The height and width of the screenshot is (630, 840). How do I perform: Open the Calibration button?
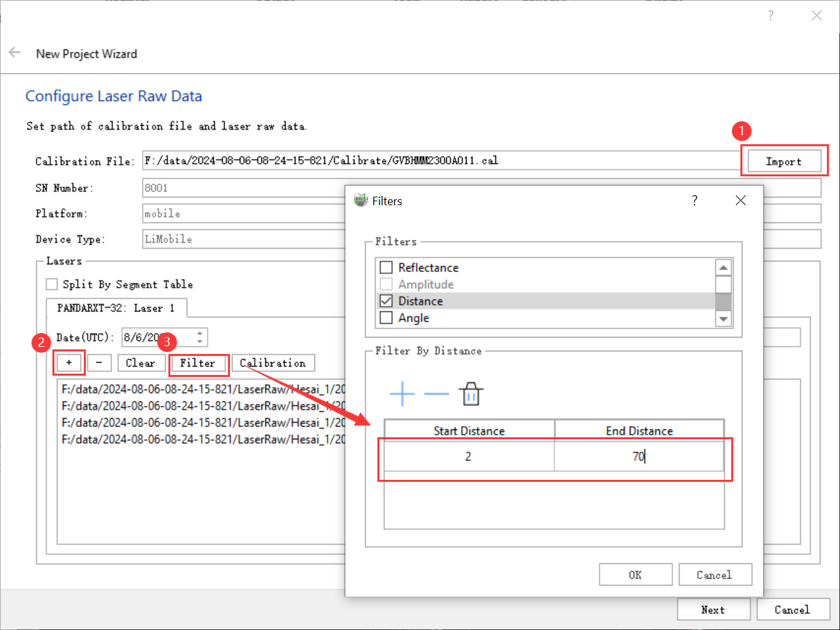[273, 363]
